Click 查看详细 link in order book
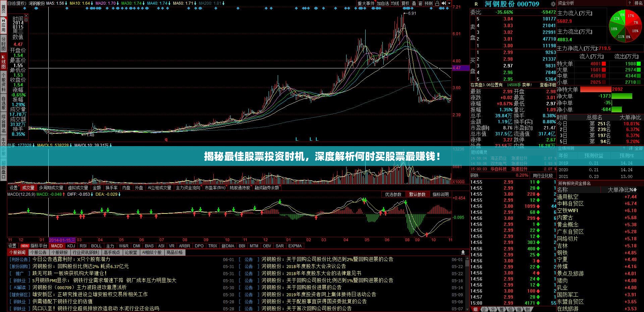 548,85
